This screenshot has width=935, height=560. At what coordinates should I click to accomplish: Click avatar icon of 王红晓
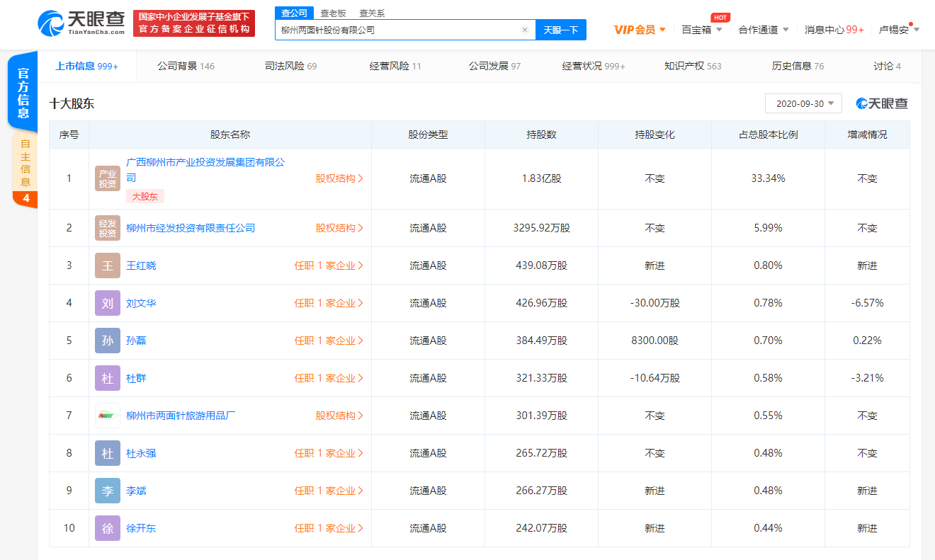pyautogui.click(x=108, y=265)
